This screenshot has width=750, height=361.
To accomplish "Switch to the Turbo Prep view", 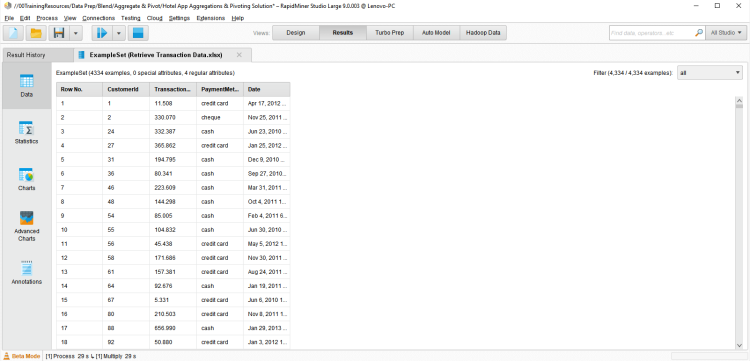I will click(x=389, y=33).
